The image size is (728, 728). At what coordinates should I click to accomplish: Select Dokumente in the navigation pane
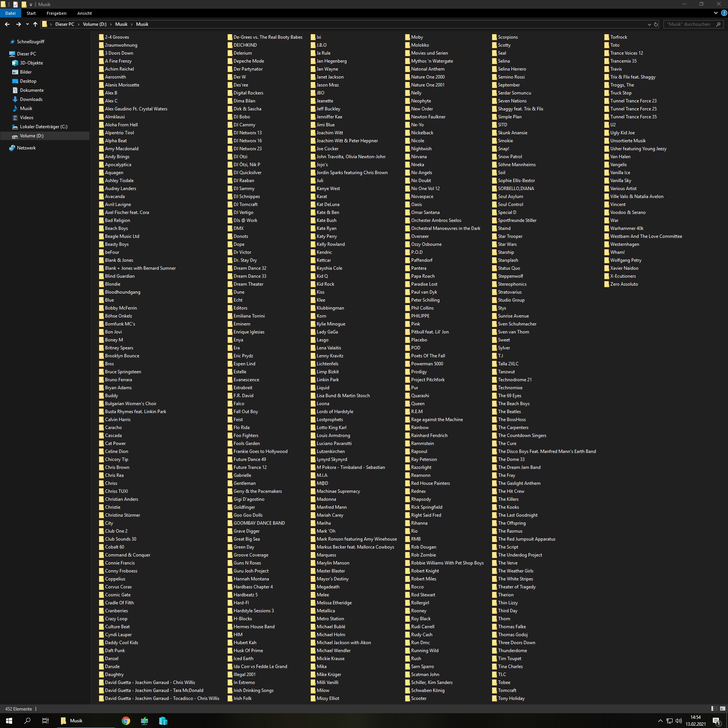[x=28, y=90]
